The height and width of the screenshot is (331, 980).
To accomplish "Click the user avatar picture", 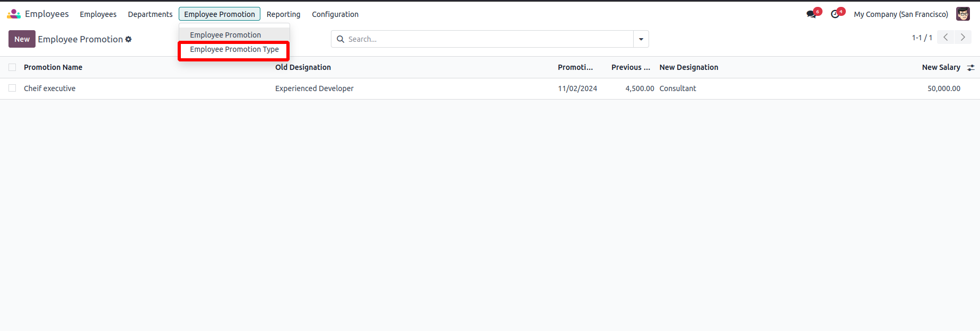I will coord(962,14).
